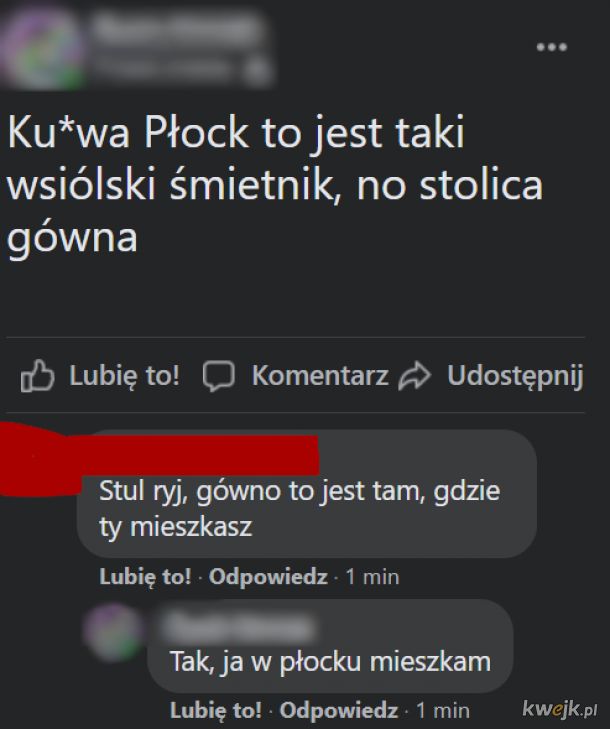Click the red-redacted commenter name
The height and width of the screenshot is (729, 610).
tap(159, 458)
